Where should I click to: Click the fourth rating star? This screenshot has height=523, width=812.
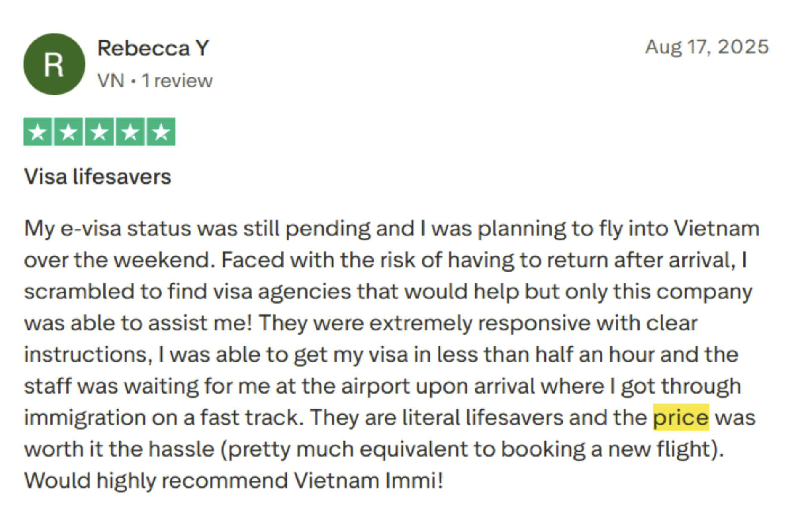click(130, 132)
